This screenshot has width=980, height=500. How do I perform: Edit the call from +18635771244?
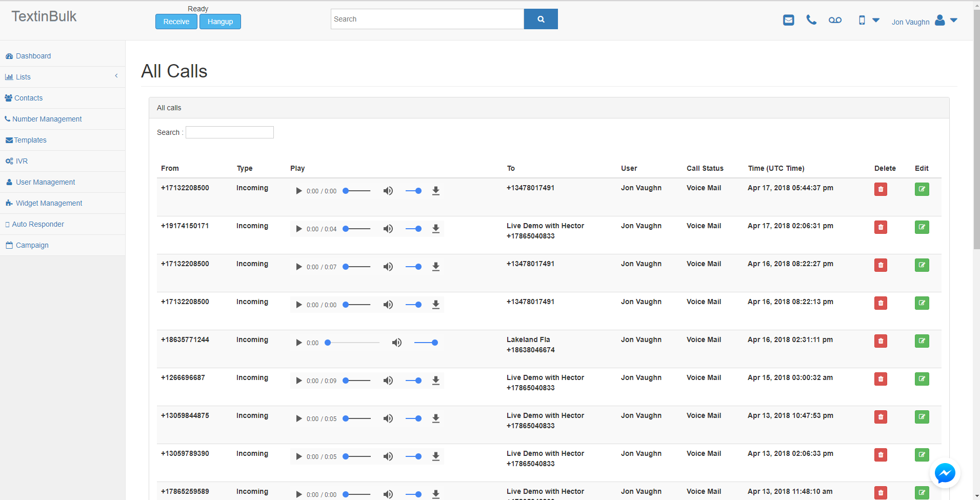click(x=922, y=341)
